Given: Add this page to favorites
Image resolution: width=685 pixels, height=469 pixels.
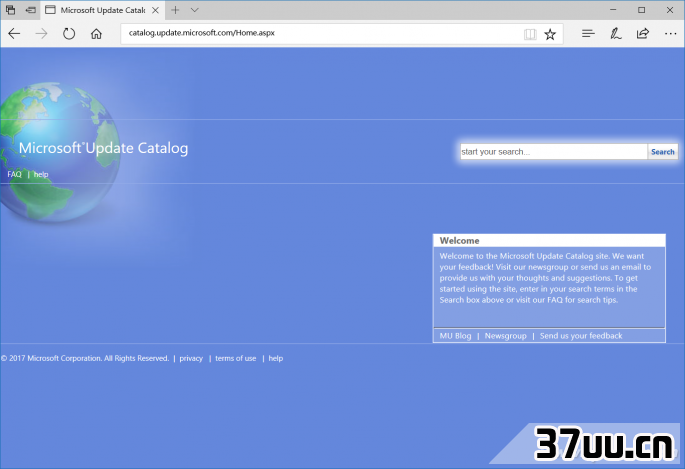Looking at the screenshot, I should tap(550, 34).
